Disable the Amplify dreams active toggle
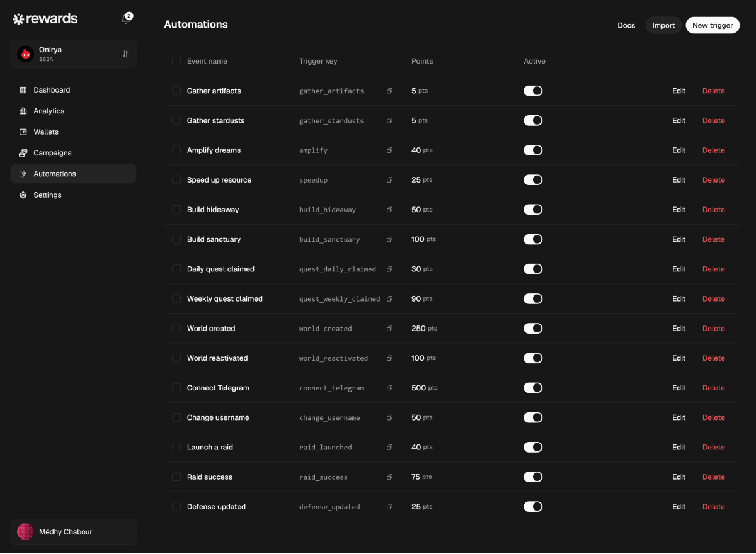Image resolution: width=756 pixels, height=554 pixels. [x=533, y=150]
